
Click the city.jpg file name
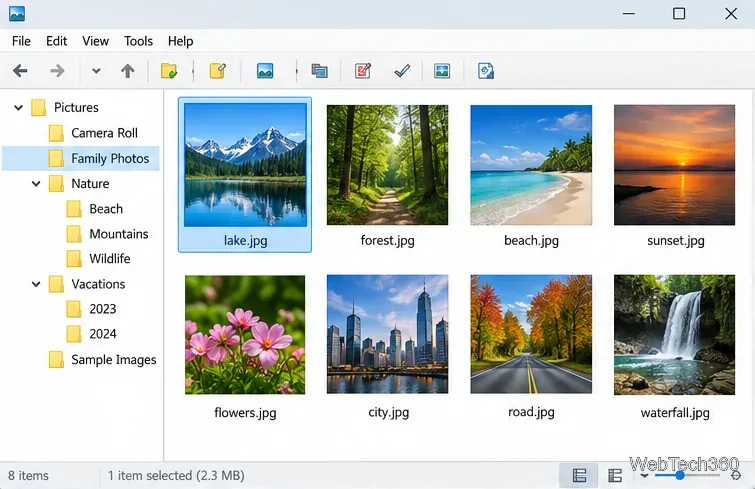point(389,412)
